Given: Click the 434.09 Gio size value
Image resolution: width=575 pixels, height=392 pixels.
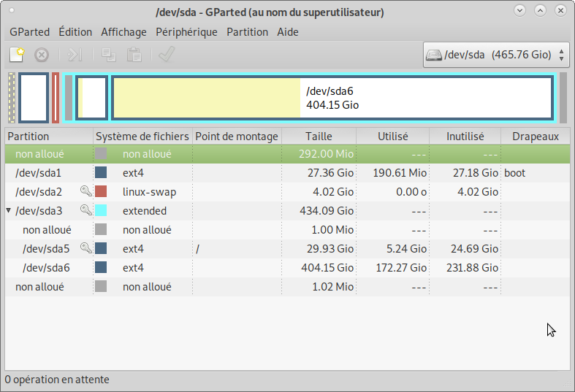Looking at the screenshot, I should pos(327,211).
